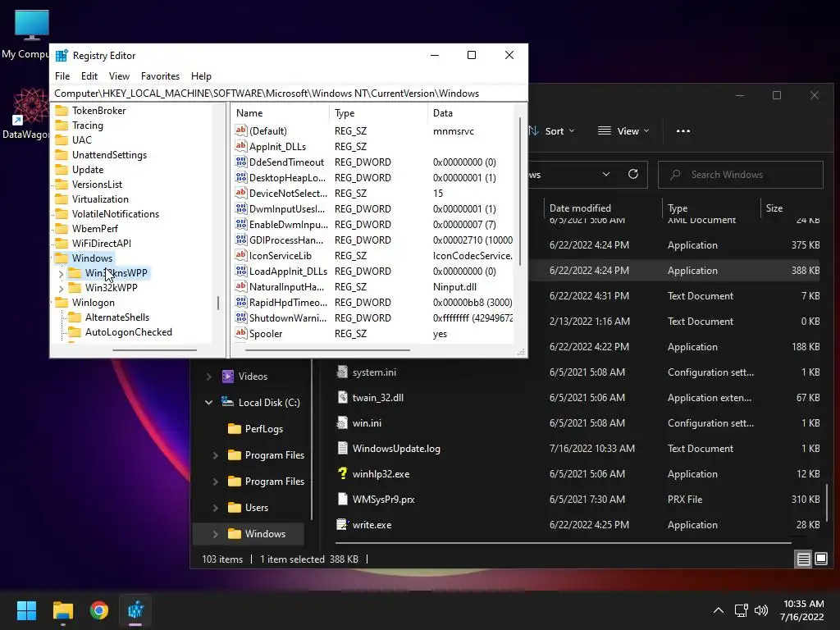Switch to Details view layout icon
840x630 pixels.
(804, 559)
